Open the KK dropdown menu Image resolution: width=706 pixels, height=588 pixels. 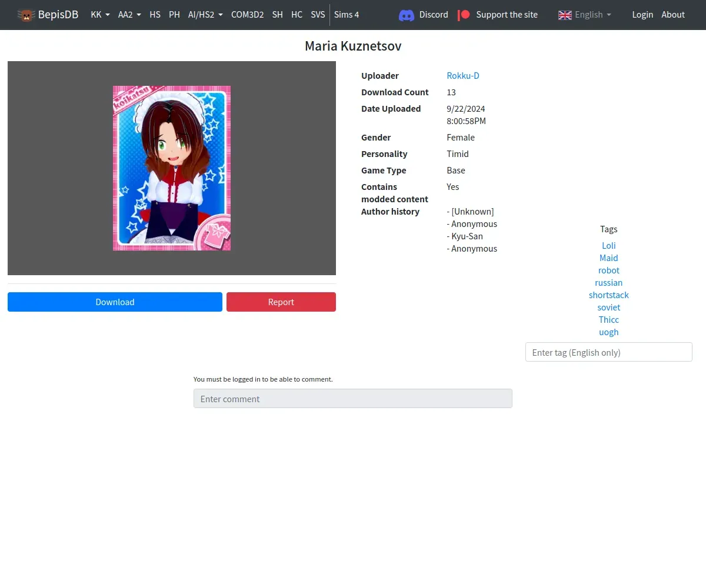point(100,15)
